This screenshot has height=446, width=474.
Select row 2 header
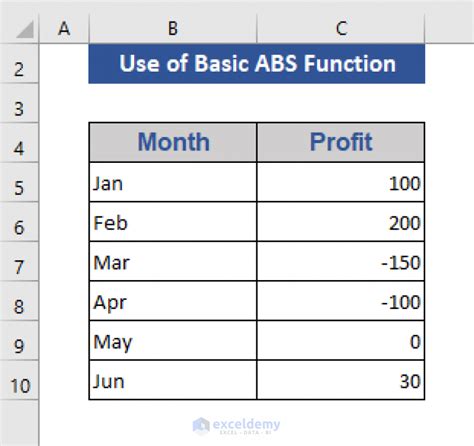[19, 63]
